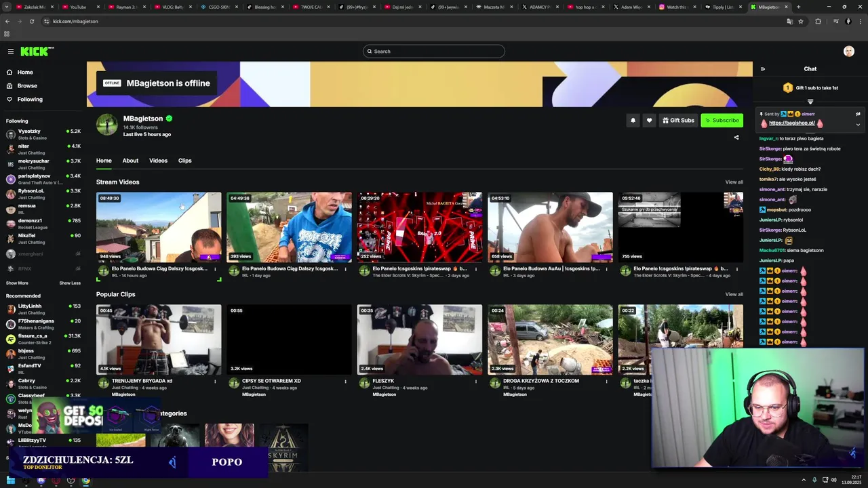Click translate icon in address bar
This screenshot has width=868, height=488.
[789, 22]
